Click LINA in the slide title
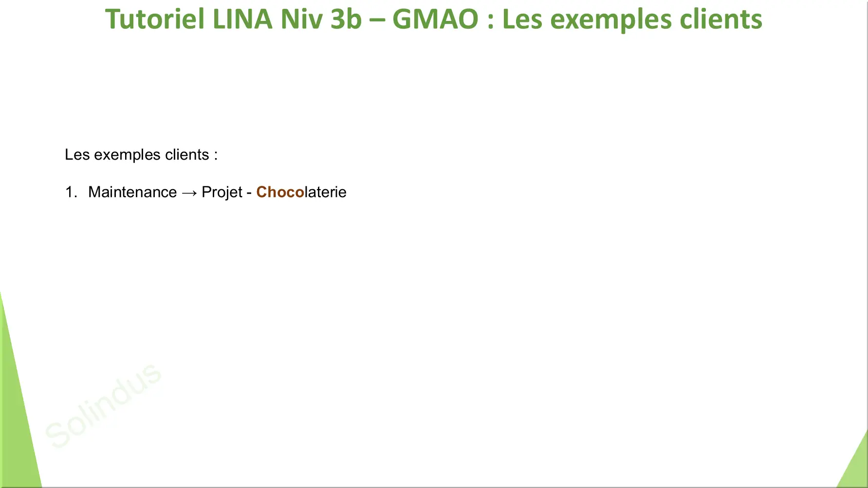Screen dimensions: 868x488 click(x=242, y=19)
